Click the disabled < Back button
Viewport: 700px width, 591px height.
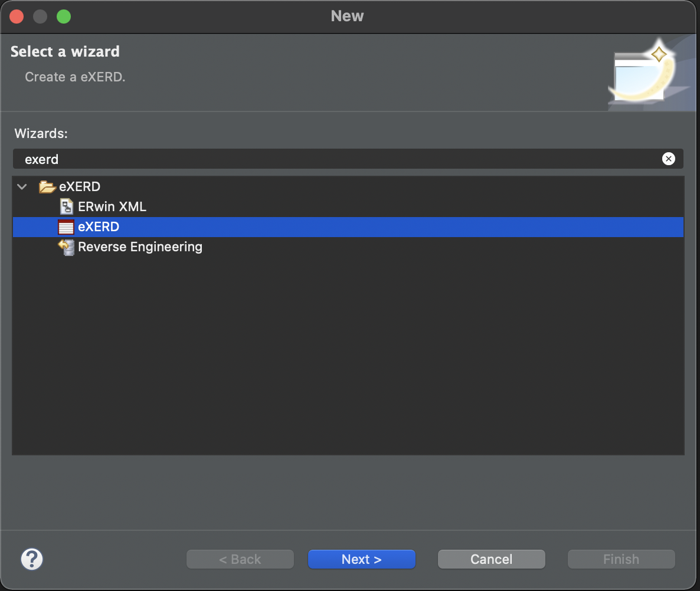240,559
